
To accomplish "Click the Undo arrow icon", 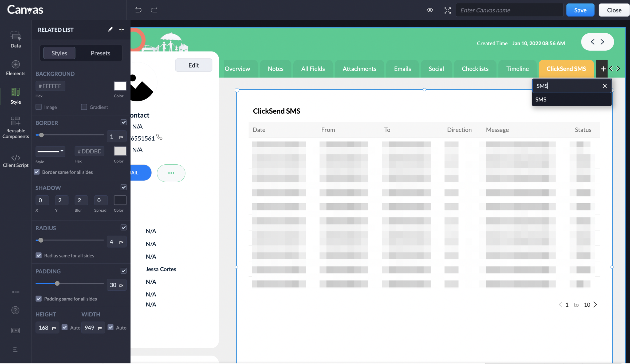I will [138, 10].
